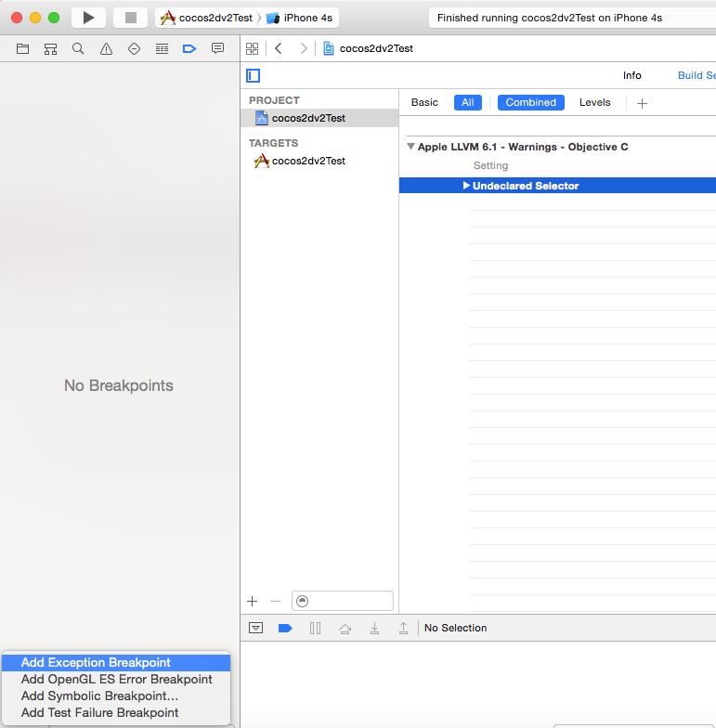716x728 pixels.
Task: Expand the Undeclared Selector setting
Action: point(466,186)
